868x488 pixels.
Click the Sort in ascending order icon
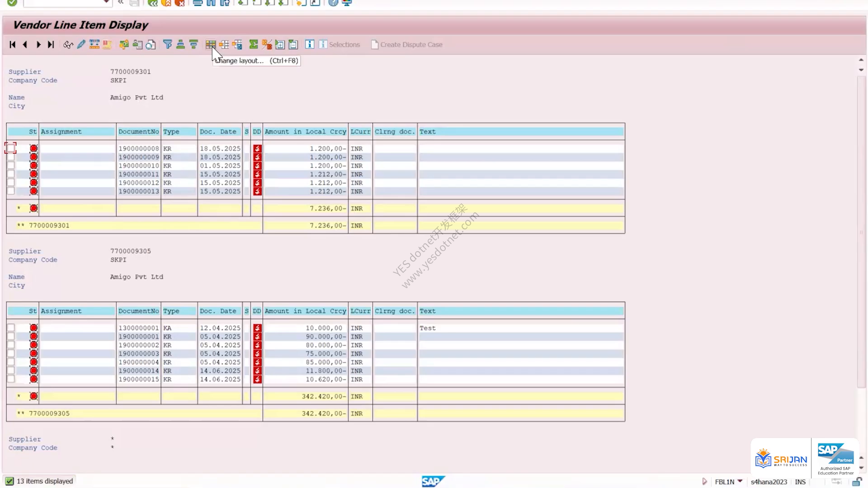[x=180, y=44]
